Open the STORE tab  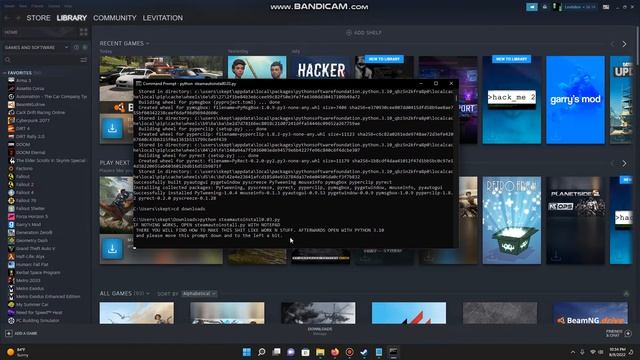pos(38,18)
